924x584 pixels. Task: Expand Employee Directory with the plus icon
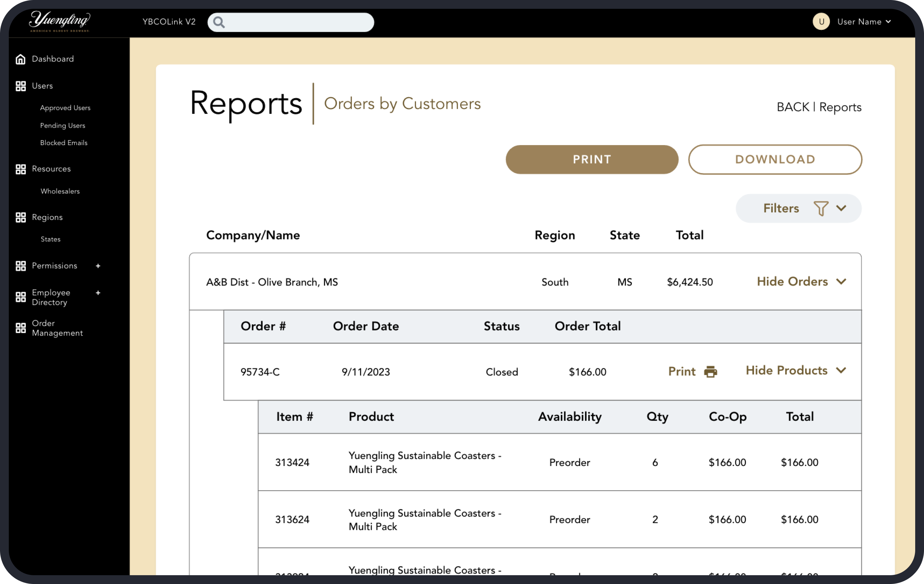pos(98,293)
